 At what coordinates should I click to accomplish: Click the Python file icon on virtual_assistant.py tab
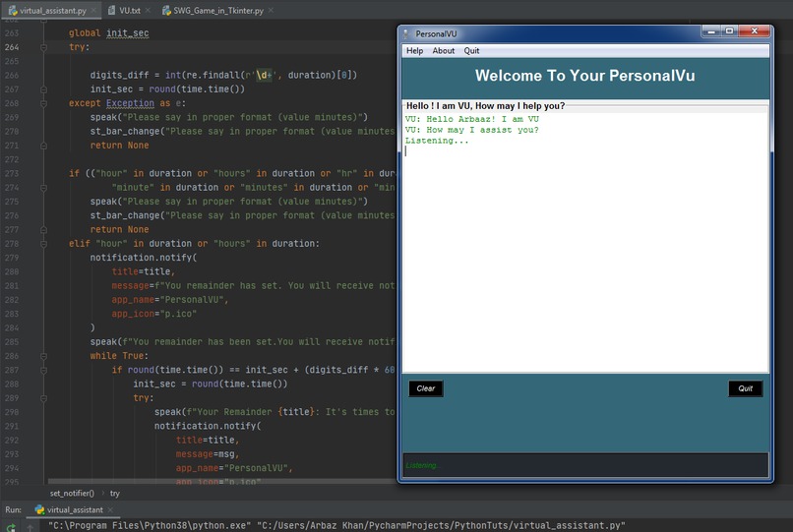coord(13,10)
